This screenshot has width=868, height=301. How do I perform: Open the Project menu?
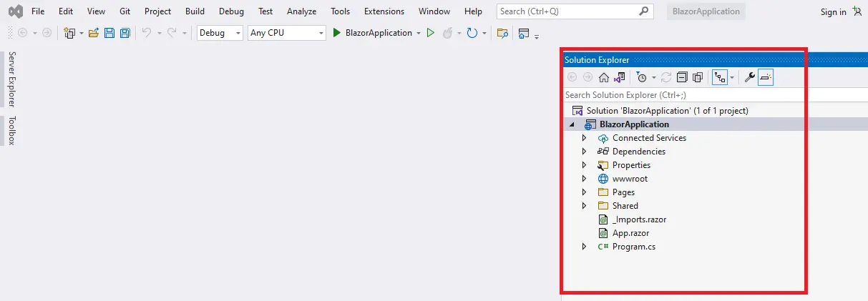click(x=157, y=11)
